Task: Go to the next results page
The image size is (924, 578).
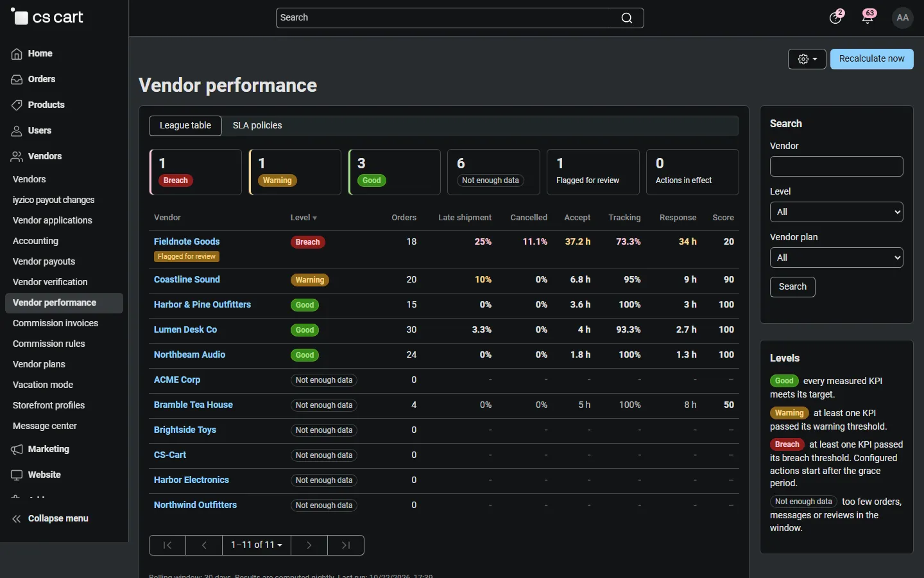Action: tap(309, 545)
